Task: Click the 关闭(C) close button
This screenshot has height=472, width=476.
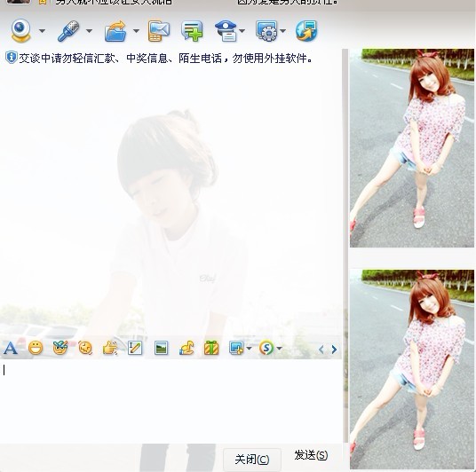Action: 252,460
